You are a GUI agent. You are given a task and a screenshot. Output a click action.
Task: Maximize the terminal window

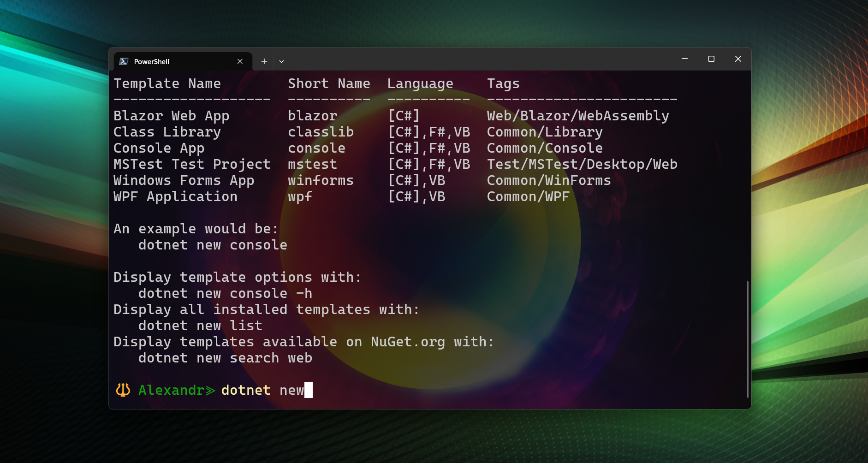pyautogui.click(x=711, y=59)
